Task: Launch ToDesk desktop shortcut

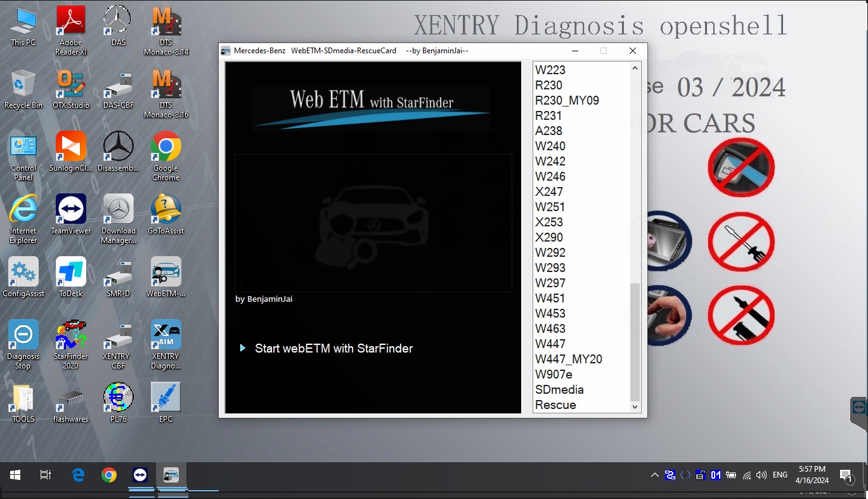Action: (x=71, y=277)
